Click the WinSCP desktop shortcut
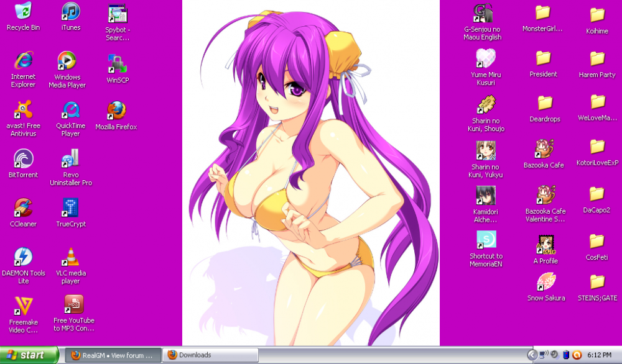 [x=117, y=63]
